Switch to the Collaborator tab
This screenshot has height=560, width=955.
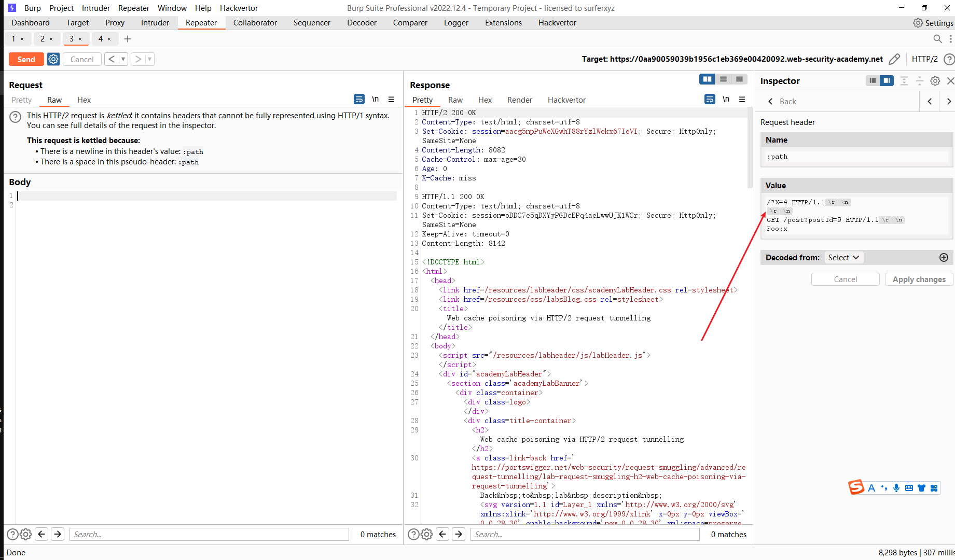(x=255, y=23)
